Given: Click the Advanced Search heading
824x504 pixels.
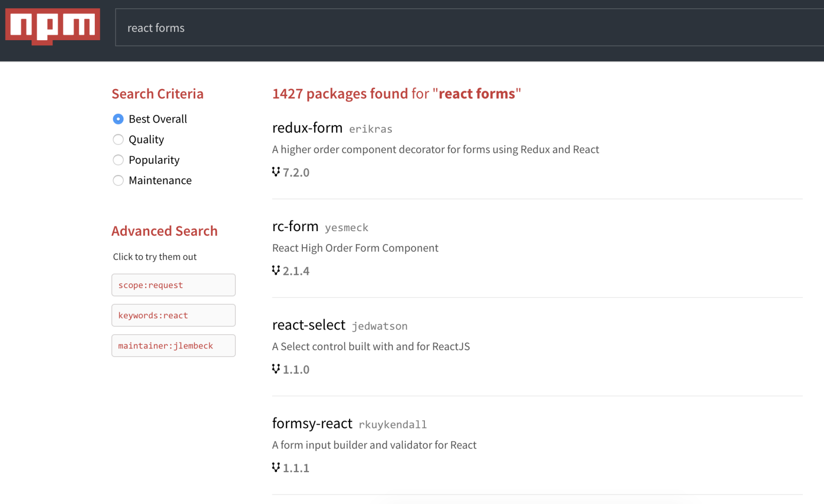Looking at the screenshot, I should click(165, 231).
